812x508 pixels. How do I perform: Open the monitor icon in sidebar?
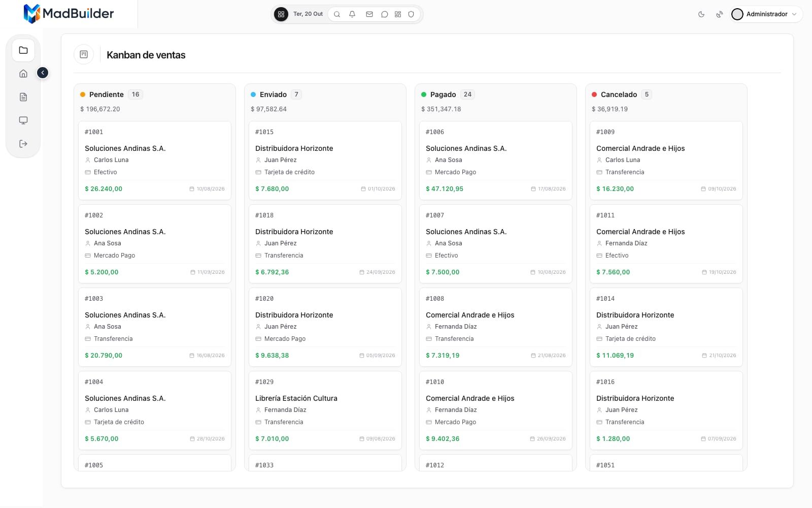[x=23, y=120]
